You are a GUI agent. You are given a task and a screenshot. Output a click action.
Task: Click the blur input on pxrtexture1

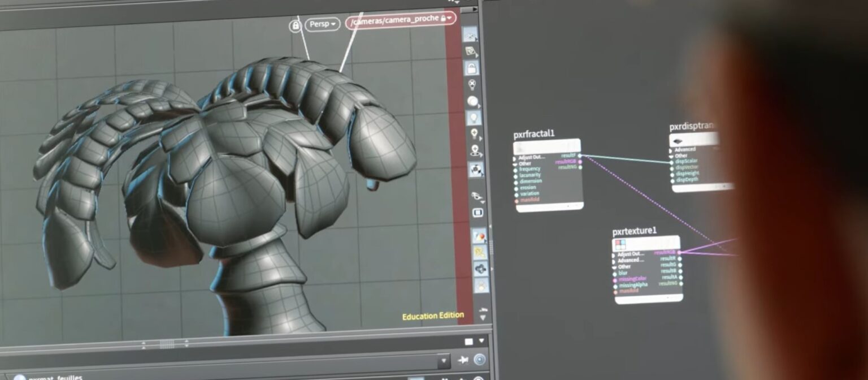(615, 273)
